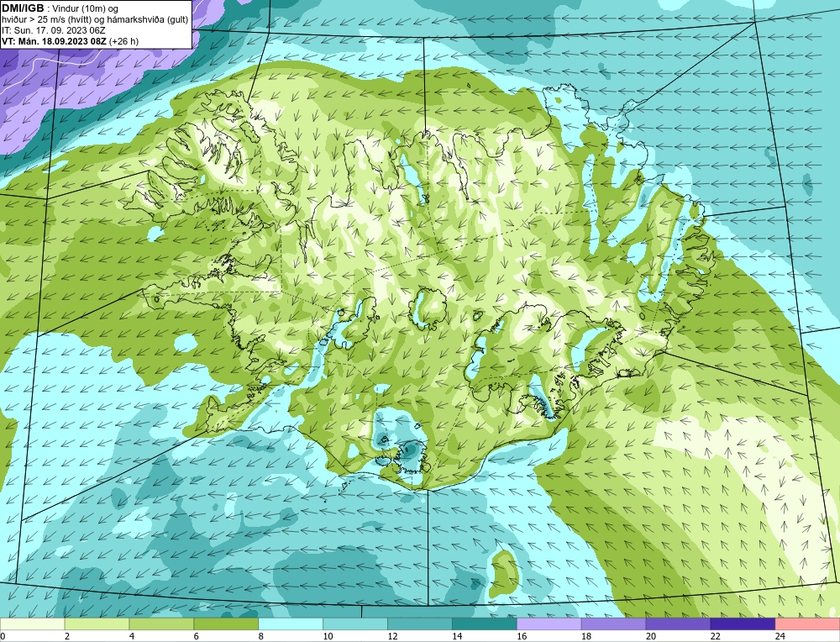Click the legend scale label 24
The width and height of the screenshot is (840, 642).
click(780, 636)
